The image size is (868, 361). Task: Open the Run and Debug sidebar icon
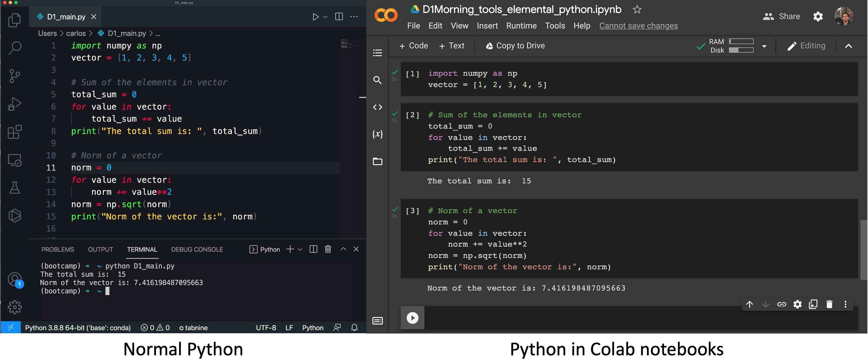(x=15, y=104)
